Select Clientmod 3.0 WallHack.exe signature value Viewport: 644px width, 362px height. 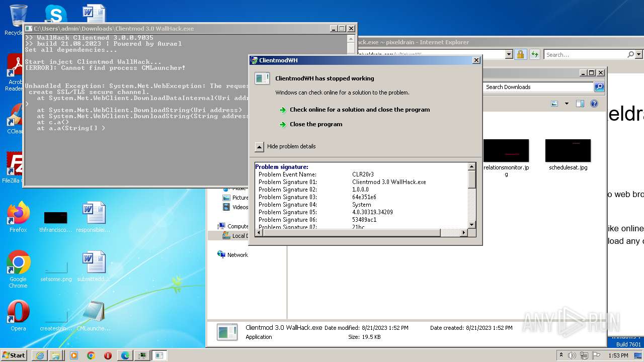click(x=389, y=182)
